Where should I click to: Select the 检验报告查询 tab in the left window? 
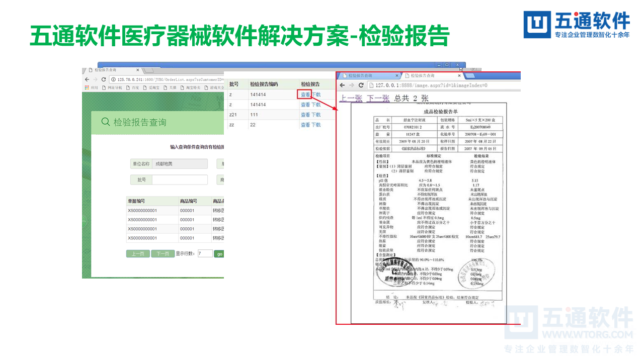point(105,70)
